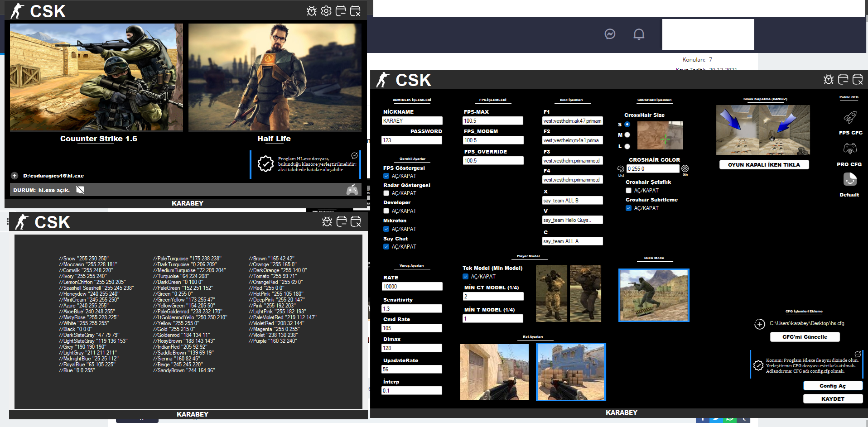Click the CFG'mi Güncelle button

[x=805, y=337]
